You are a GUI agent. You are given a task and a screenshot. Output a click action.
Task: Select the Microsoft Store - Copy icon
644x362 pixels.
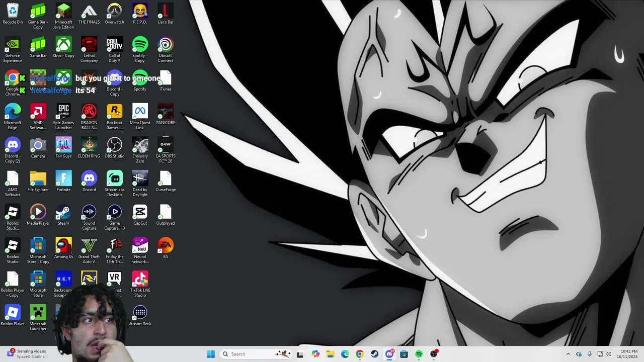coord(38,251)
